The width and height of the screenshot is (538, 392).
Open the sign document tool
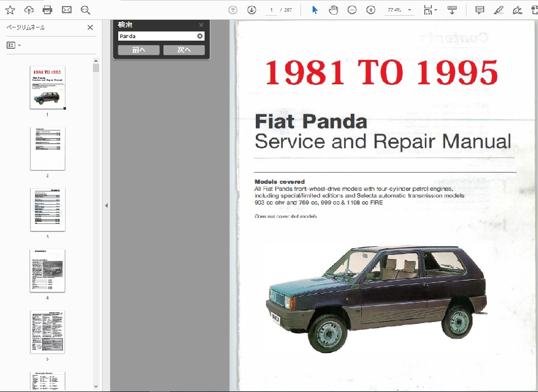click(x=517, y=10)
